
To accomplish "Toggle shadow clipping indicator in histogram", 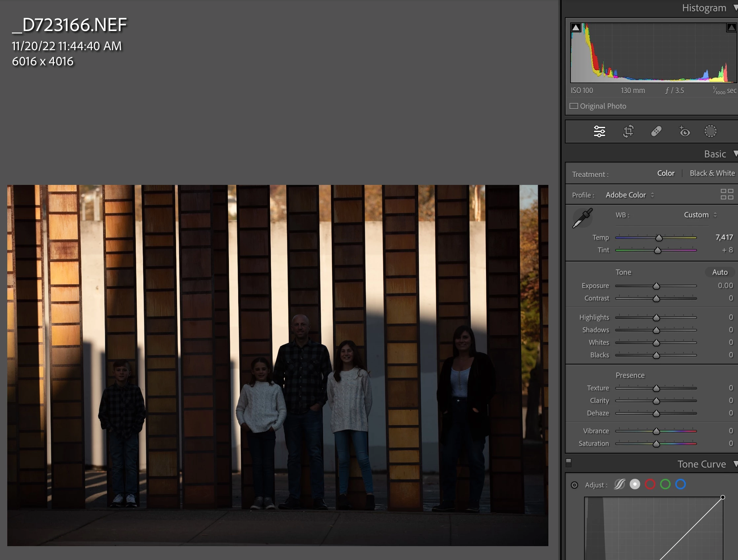I will (575, 28).
